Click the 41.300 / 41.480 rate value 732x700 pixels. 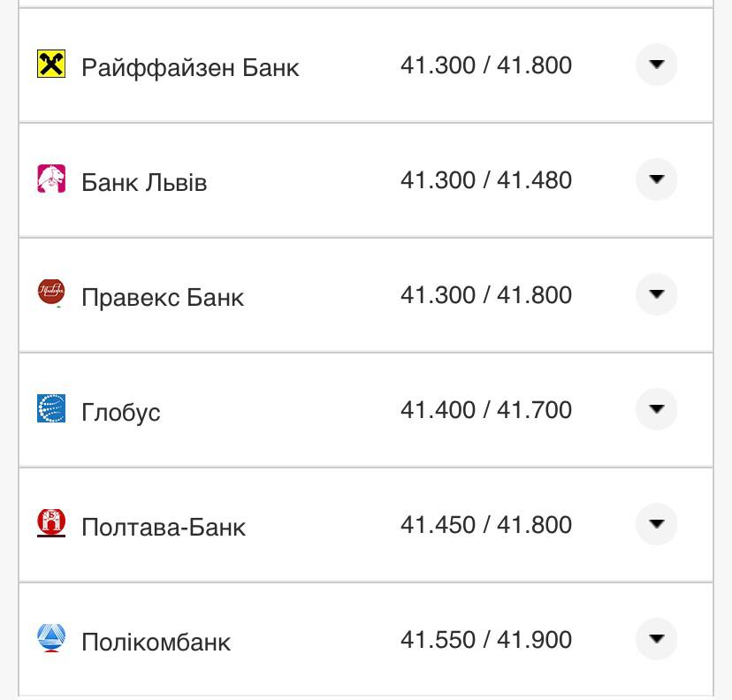coord(486,180)
